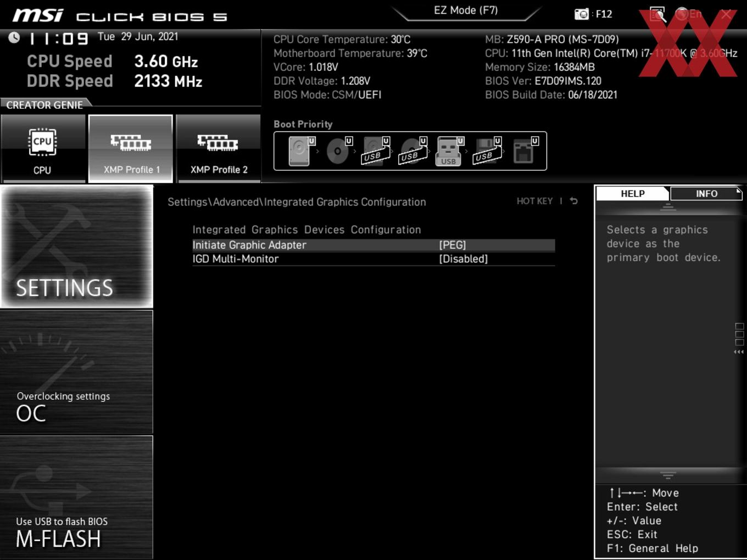Click the back arrow next to HOT KEY

tap(574, 201)
